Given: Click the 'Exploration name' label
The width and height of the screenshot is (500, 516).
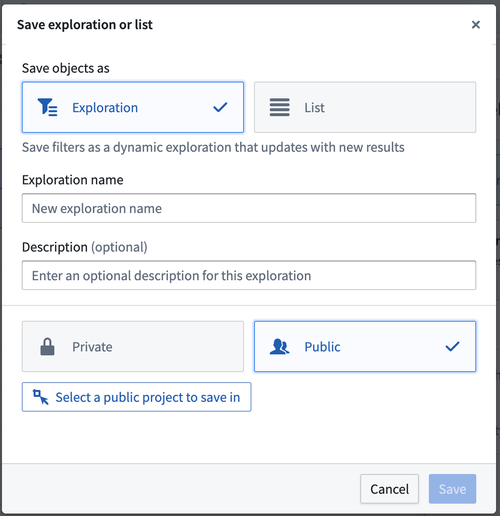Looking at the screenshot, I should (73, 180).
